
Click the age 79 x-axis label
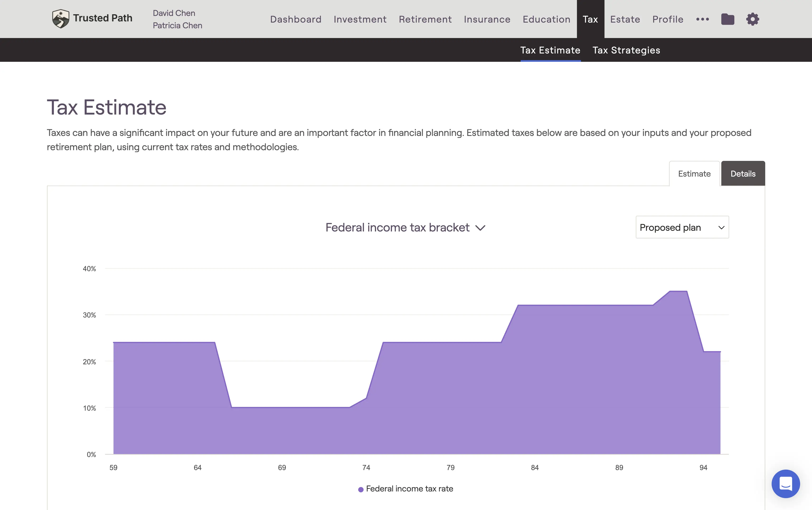[450, 467]
